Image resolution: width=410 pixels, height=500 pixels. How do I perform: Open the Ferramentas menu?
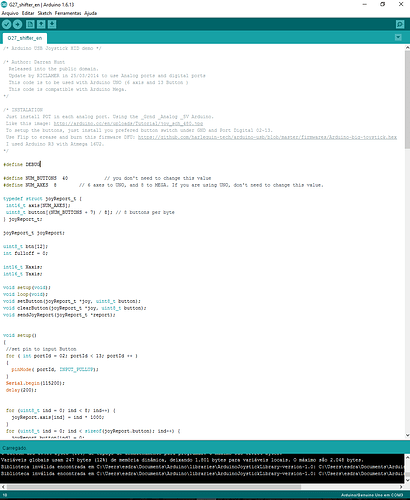(68, 13)
